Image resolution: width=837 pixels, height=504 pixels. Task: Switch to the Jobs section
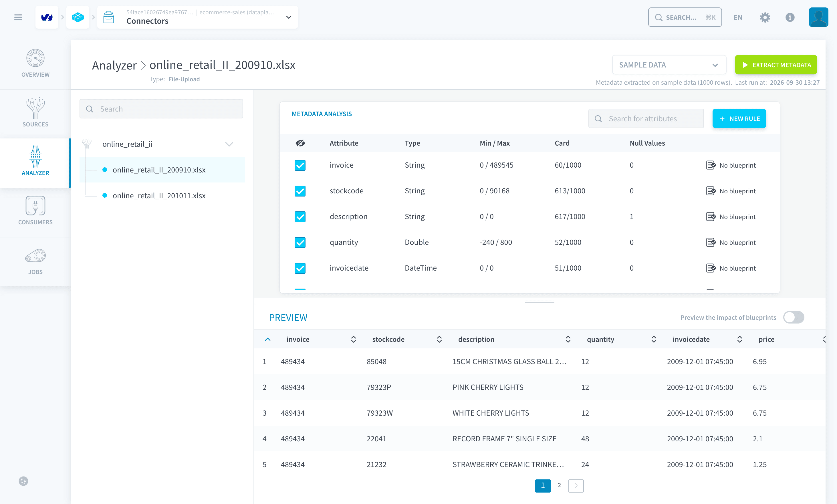click(x=35, y=261)
